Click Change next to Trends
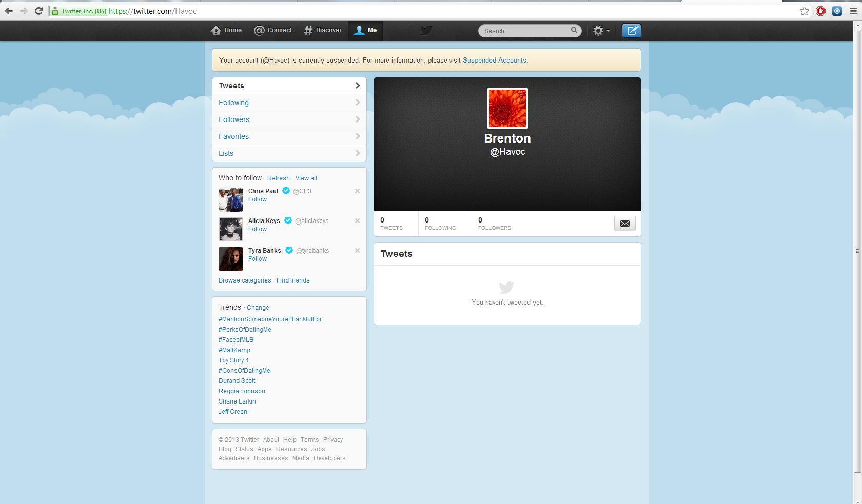Screen dimensions: 862x504 click(258, 308)
